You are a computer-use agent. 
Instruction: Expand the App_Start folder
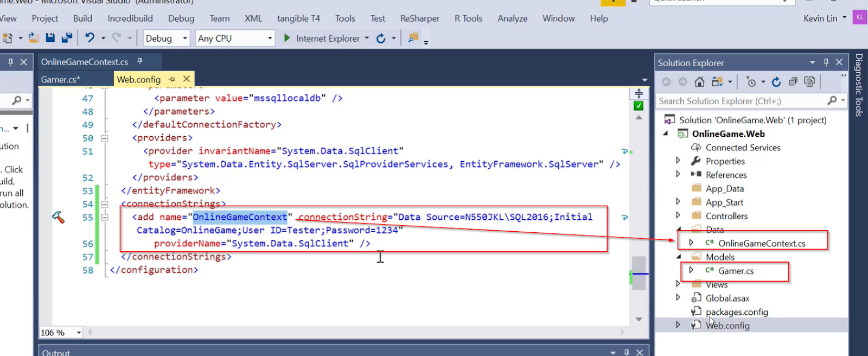coord(678,201)
